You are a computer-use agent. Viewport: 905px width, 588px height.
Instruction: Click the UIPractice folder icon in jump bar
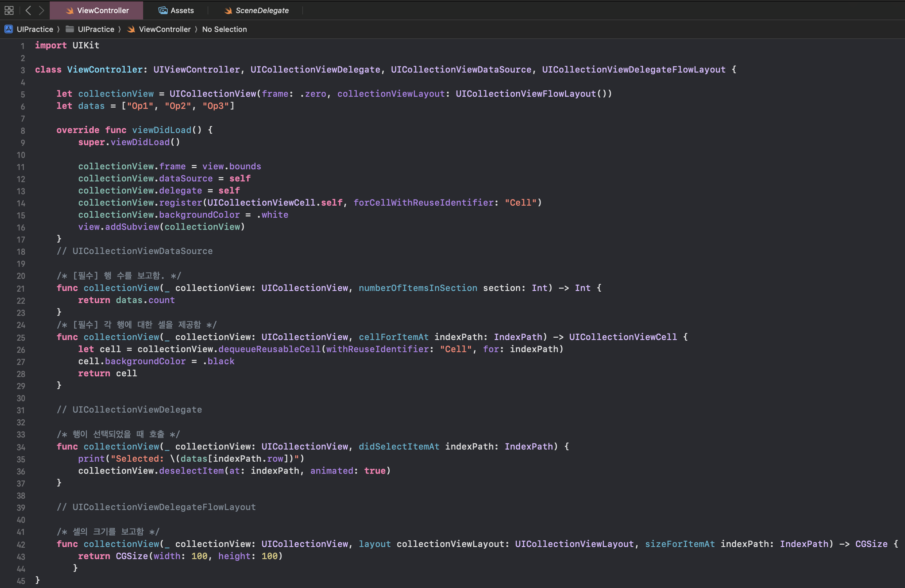pos(70,29)
